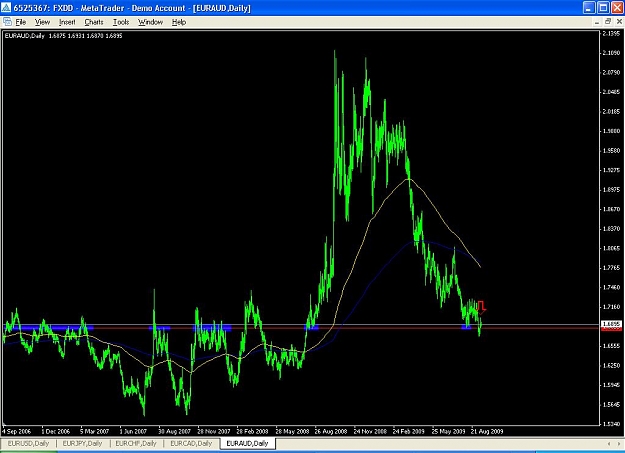
Task: Click the EURAUD,Daily OHLC header text
Action: [x=63, y=36]
